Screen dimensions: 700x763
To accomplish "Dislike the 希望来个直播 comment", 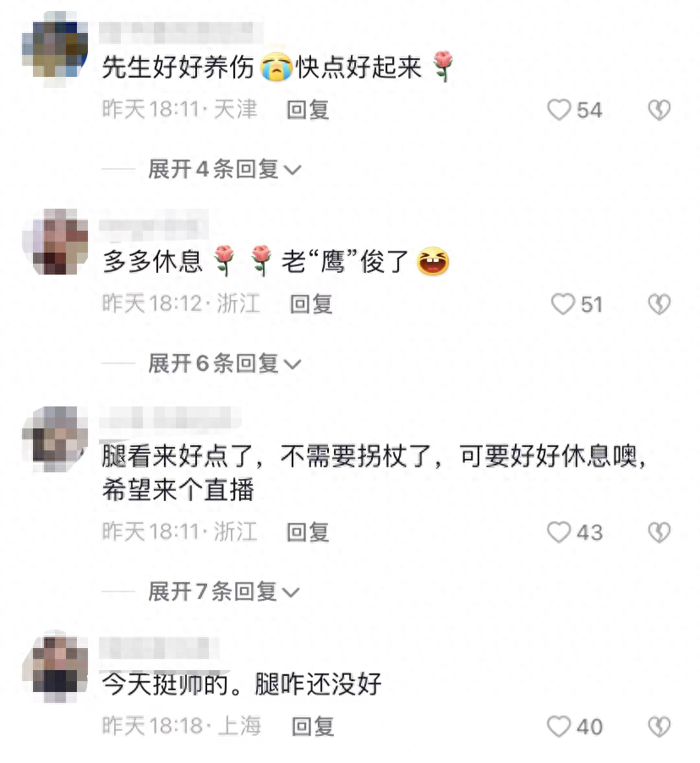I will tap(659, 531).
